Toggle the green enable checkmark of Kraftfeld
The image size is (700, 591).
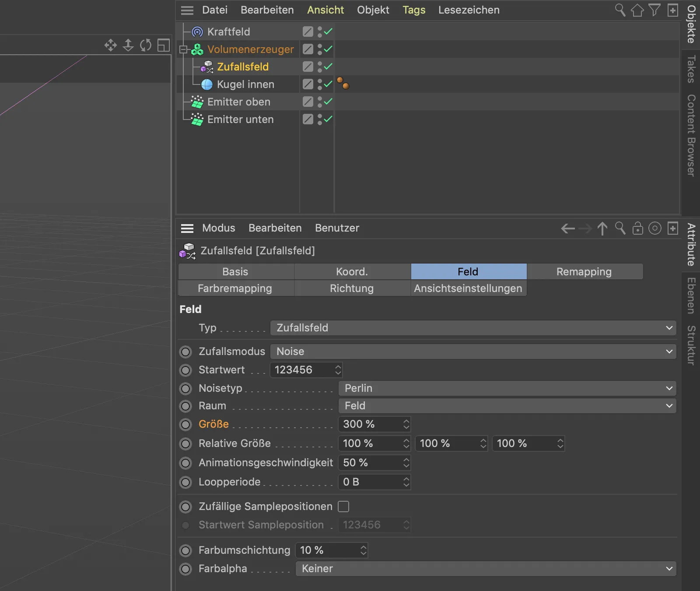click(x=328, y=32)
